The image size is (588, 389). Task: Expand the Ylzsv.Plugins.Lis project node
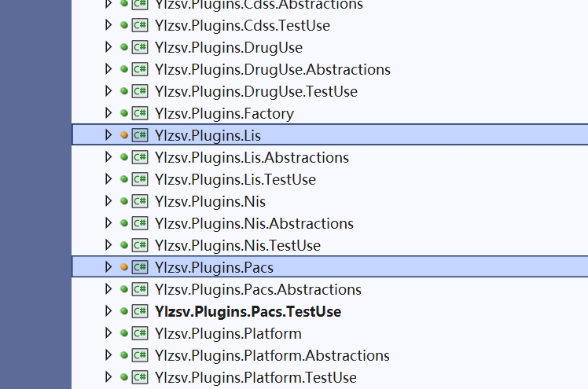tap(109, 135)
